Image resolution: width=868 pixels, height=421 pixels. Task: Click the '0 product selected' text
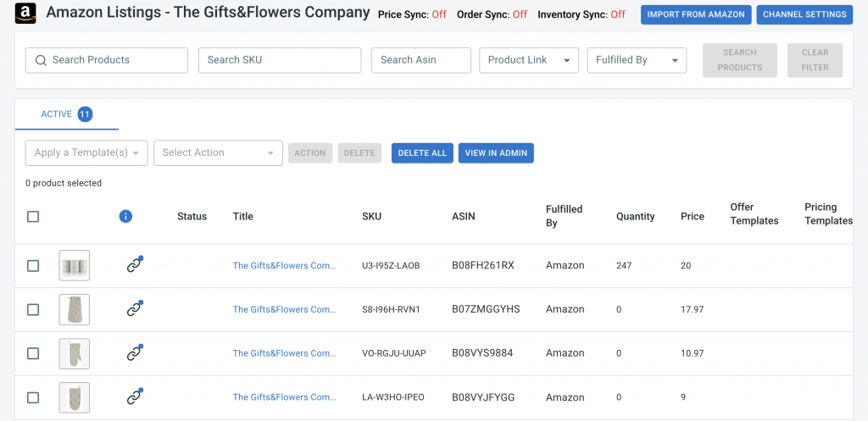coord(64,183)
